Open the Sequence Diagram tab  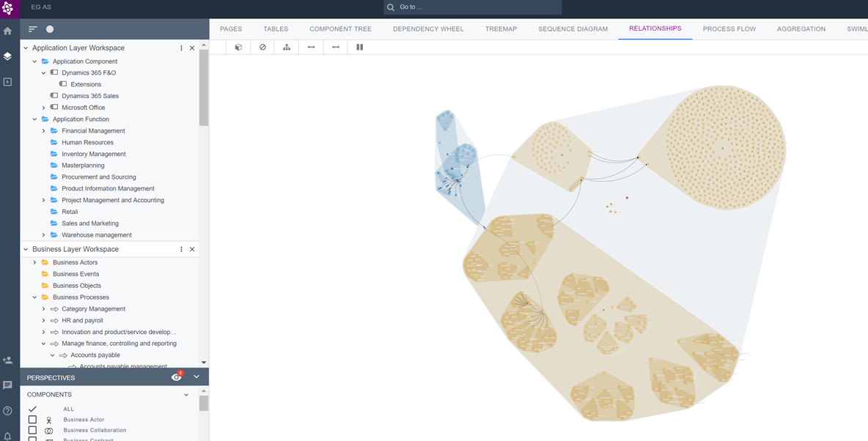[x=573, y=29]
